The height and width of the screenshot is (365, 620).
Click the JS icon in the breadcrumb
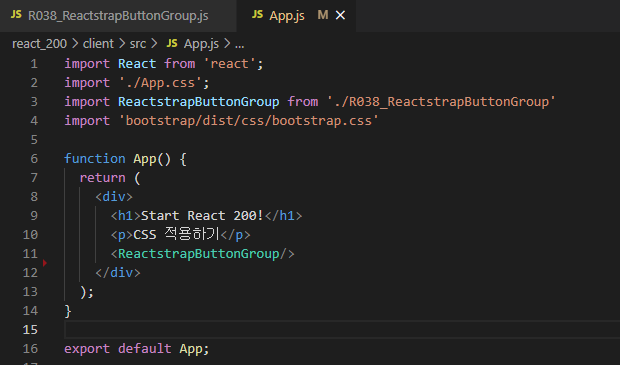[x=172, y=43]
